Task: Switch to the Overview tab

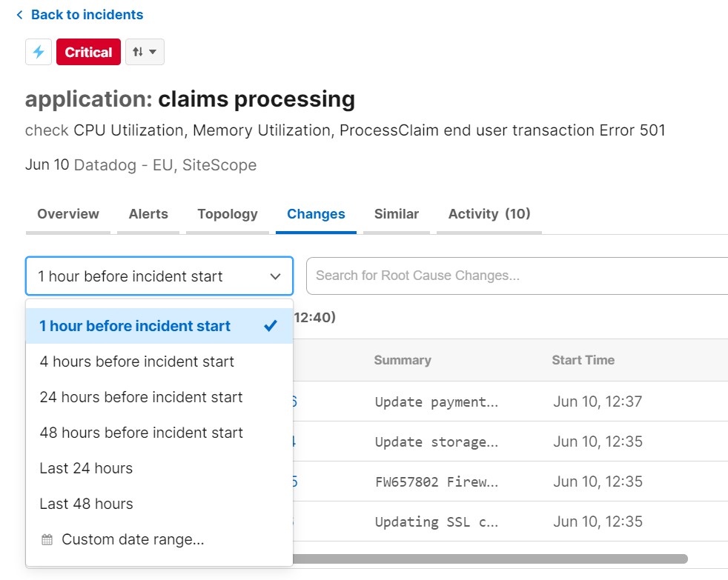Action: point(67,214)
